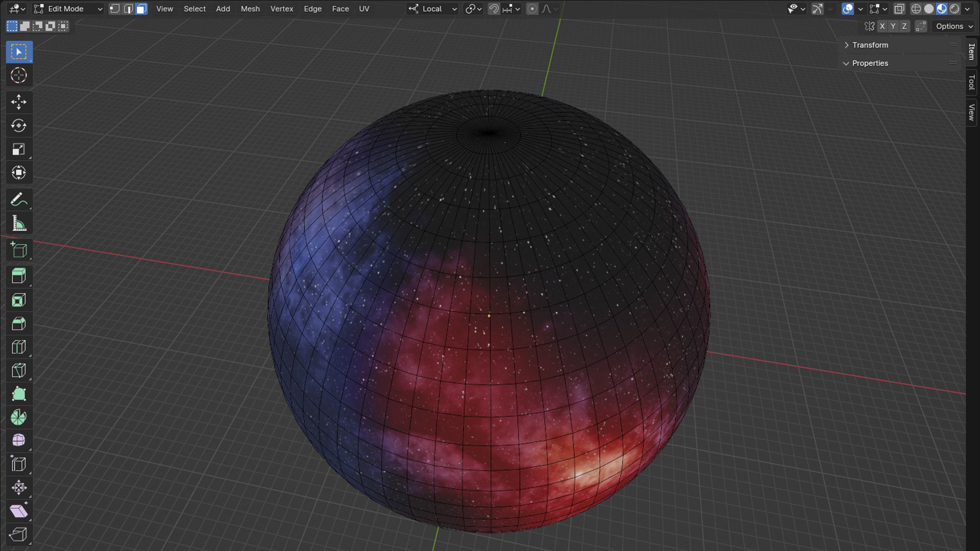Screen dimensions: 980x551
Task: Toggle viewport gizmos
Action: coord(817,9)
